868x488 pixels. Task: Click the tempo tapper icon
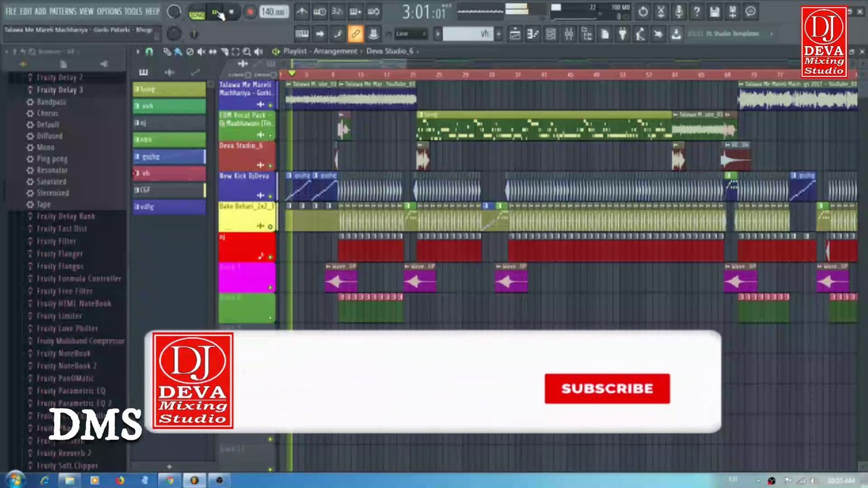coord(640,34)
